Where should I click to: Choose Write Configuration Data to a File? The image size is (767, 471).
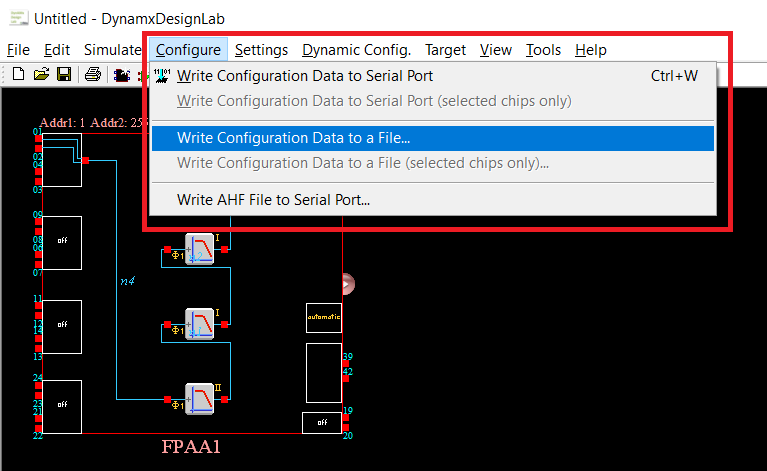click(x=293, y=138)
